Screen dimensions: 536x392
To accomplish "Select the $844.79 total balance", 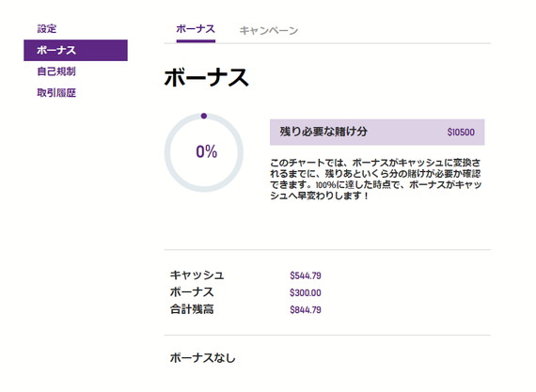I will (x=306, y=309).
